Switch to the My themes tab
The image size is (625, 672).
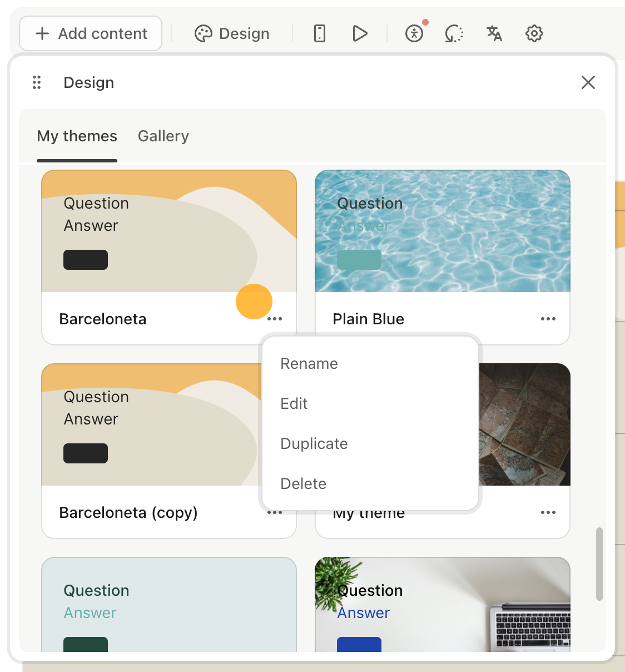[x=77, y=136]
